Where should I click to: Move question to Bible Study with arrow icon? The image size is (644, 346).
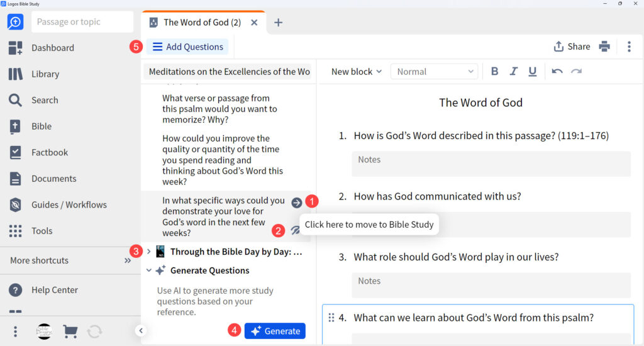[297, 203]
